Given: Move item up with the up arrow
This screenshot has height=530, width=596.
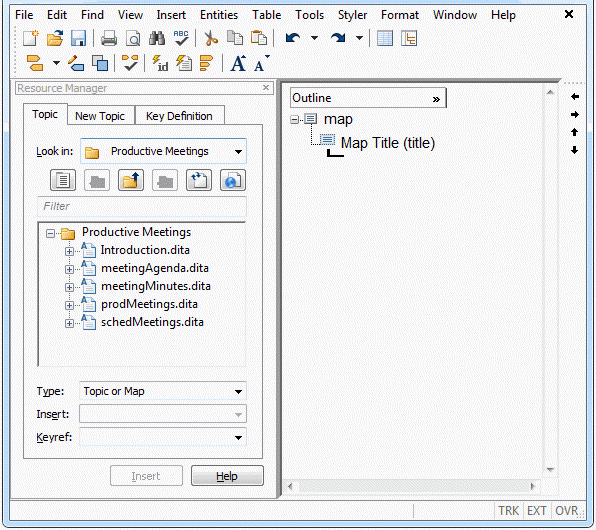Looking at the screenshot, I should (575, 132).
